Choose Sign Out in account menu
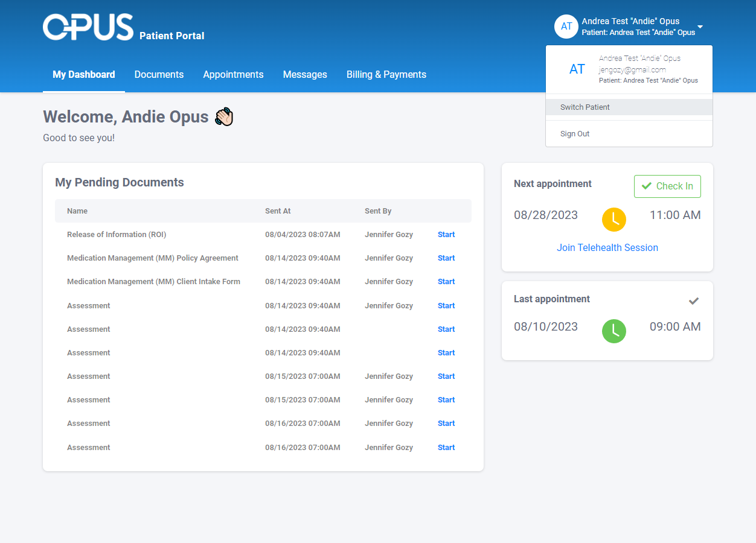 629,134
